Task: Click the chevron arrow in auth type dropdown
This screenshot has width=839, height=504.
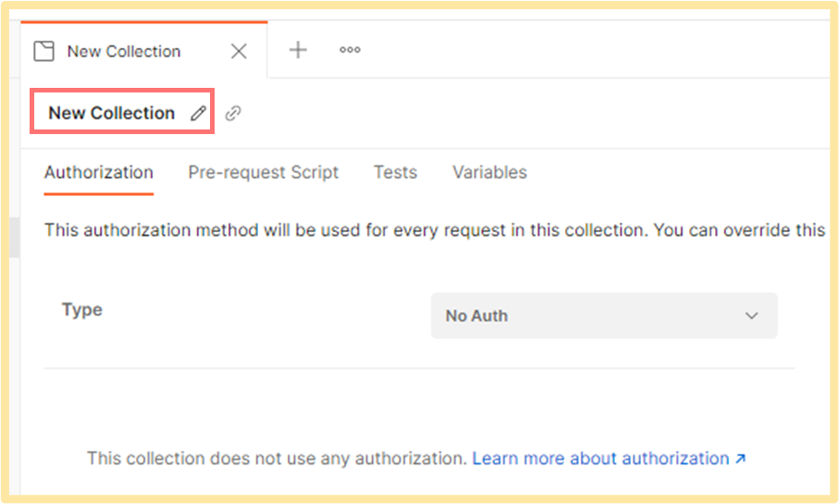Action: click(752, 315)
